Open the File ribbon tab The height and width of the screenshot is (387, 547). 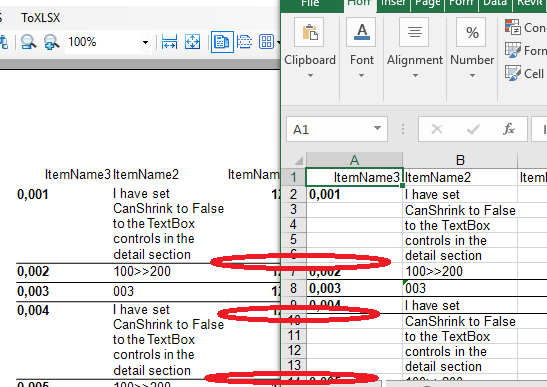(x=310, y=4)
